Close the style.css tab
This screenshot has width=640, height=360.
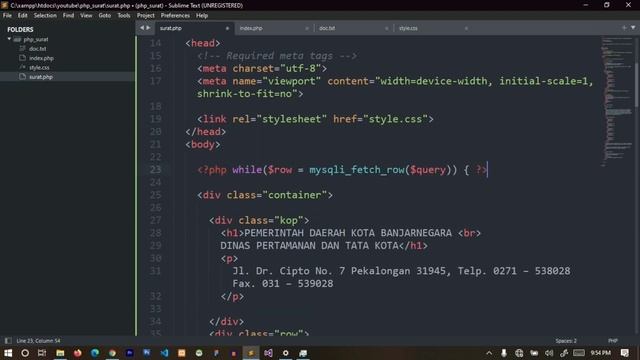tap(466, 28)
